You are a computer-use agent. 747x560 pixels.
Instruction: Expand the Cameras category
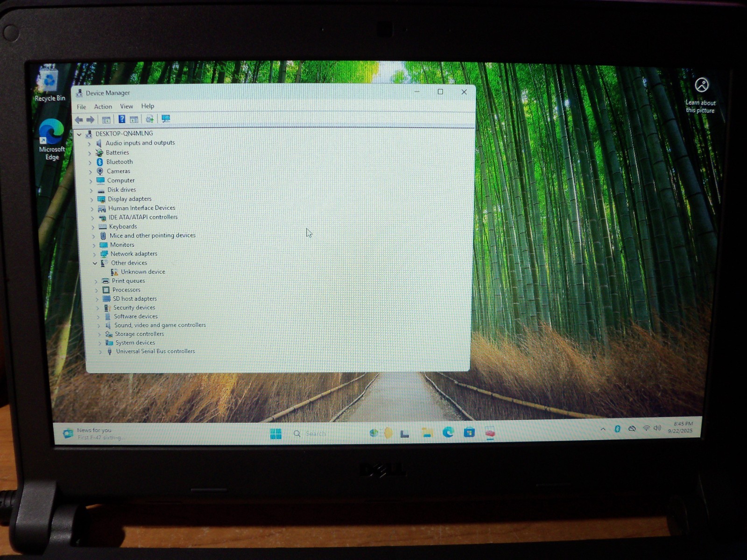91,172
